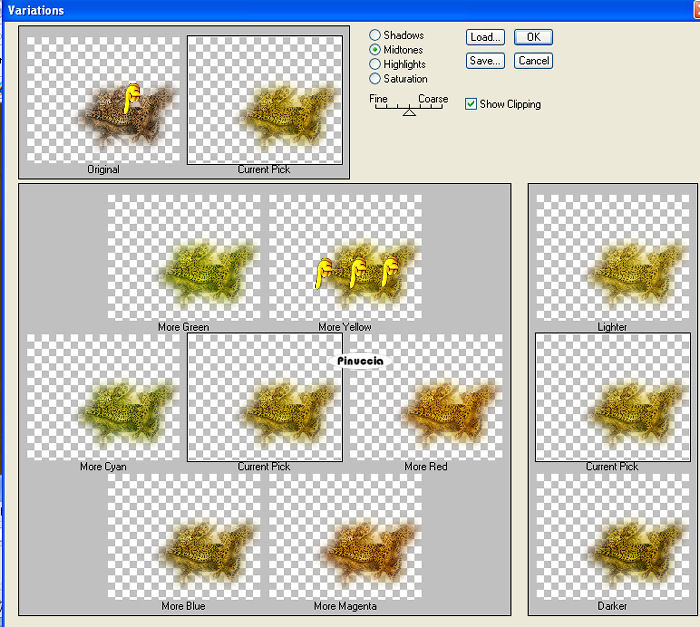Apply the More Blue variation thumbnail
This screenshot has width=700, height=627.
tap(184, 536)
